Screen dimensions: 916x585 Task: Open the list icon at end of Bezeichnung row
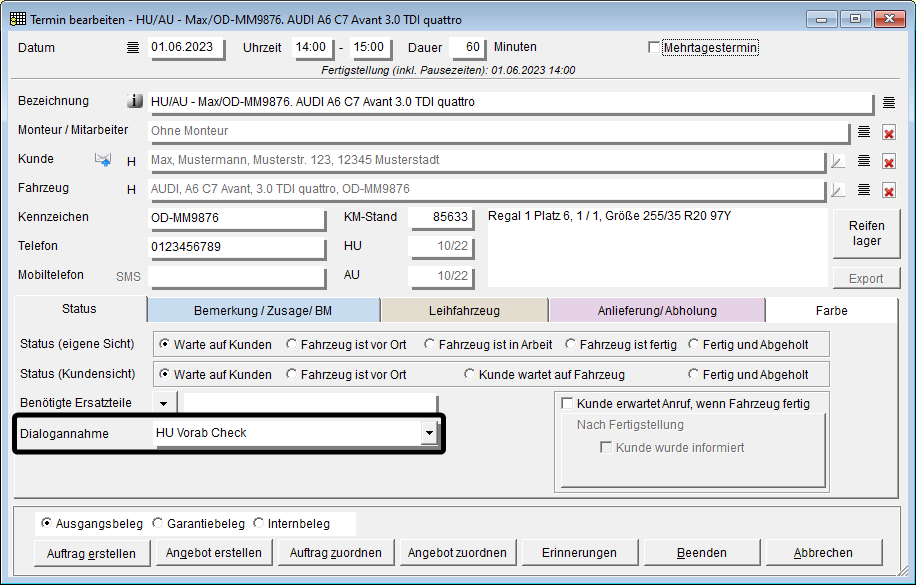click(889, 103)
